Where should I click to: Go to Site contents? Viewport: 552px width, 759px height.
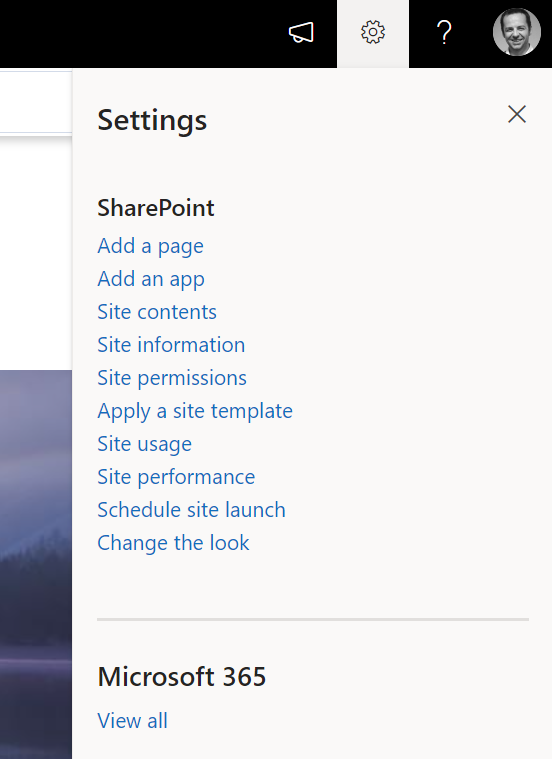coord(157,312)
